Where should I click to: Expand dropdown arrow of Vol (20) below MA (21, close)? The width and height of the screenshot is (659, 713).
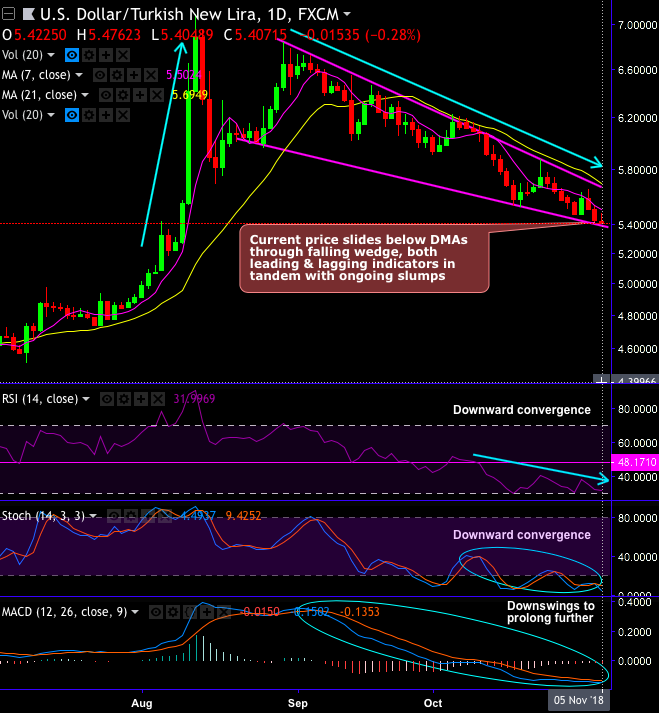coord(51,115)
